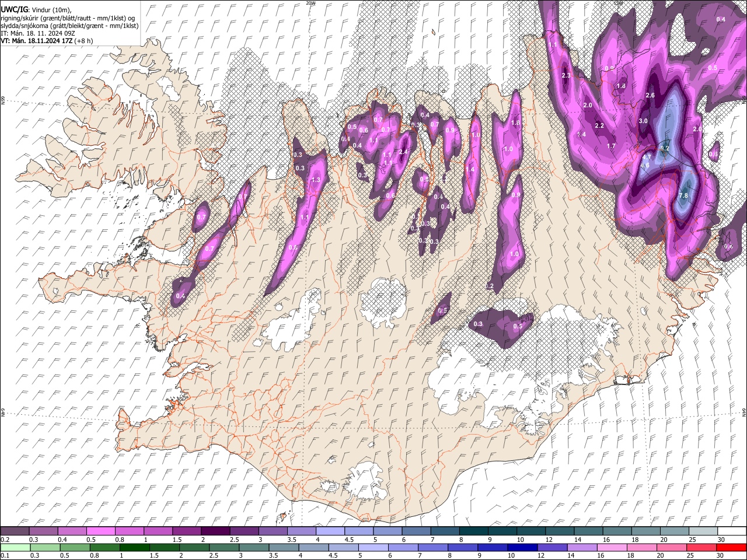Image resolution: width=747 pixels, height=560 pixels.
Task: Click the 2.3 precipitation value
Action: (x=566, y=76)
